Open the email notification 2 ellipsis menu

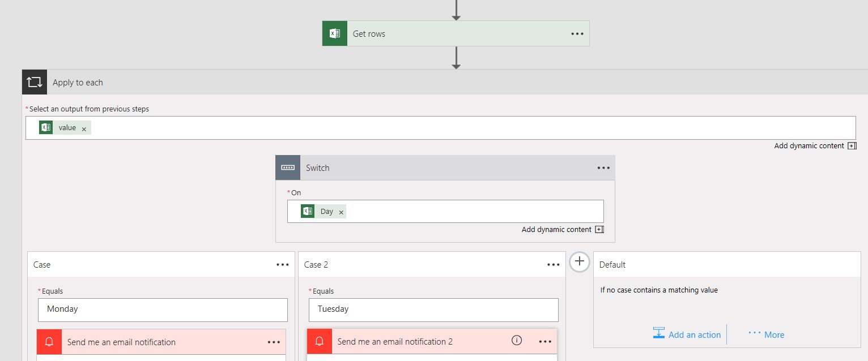(545, 342)
